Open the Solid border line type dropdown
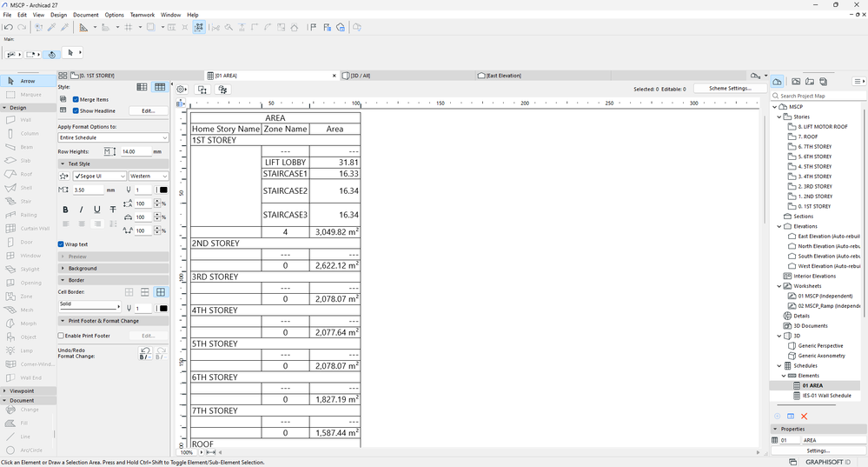The height and width of the screenshot is (467, 868). (x=89, y=305)
